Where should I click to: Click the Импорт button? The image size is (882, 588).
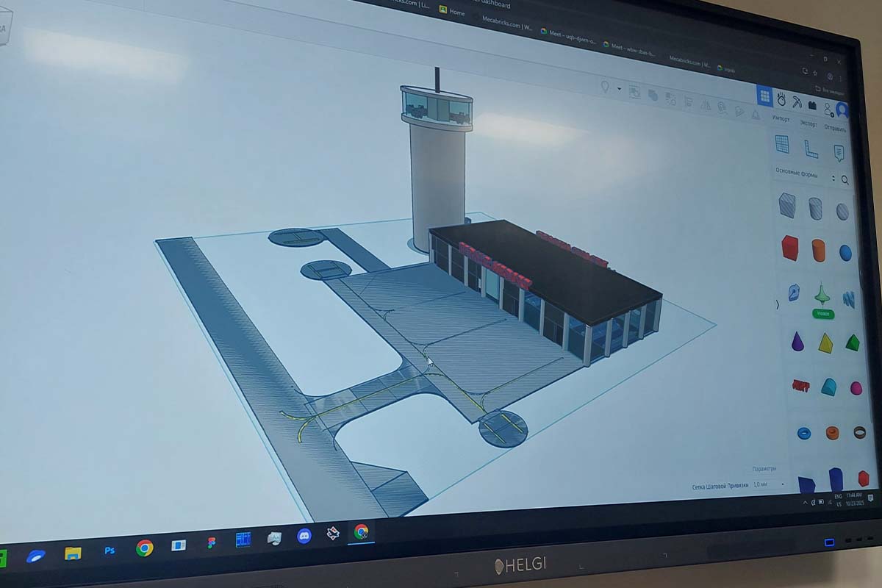781,119
